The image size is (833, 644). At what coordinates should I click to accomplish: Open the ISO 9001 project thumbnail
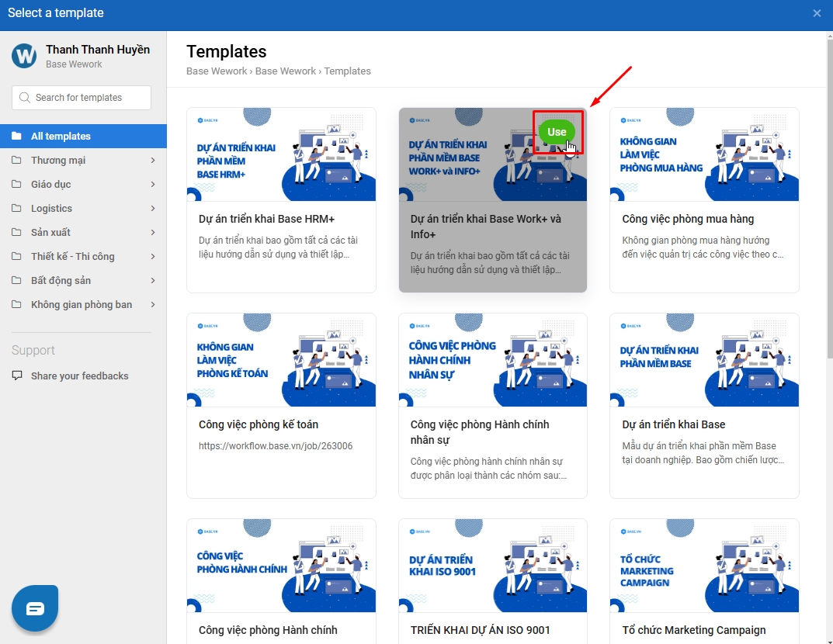(x=493, y=566)
